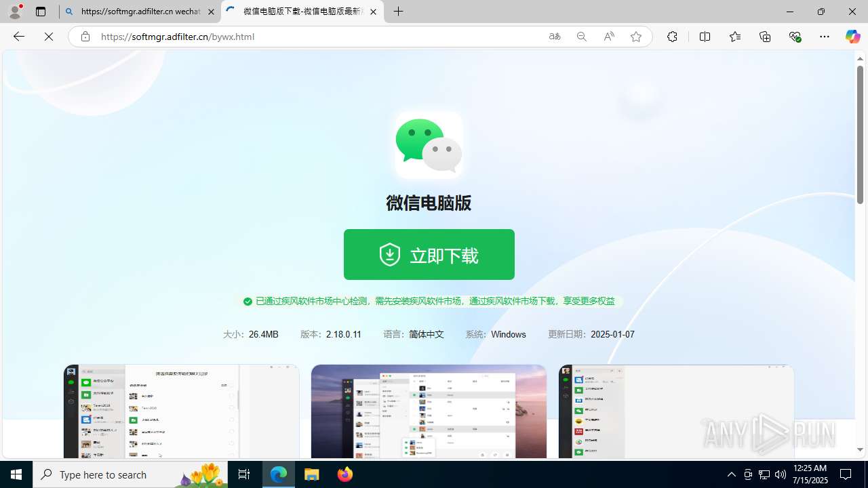Screen dimensions: 868x488
Task: Open the middle WeChat screenshot thumbnail
Action: 429,411
